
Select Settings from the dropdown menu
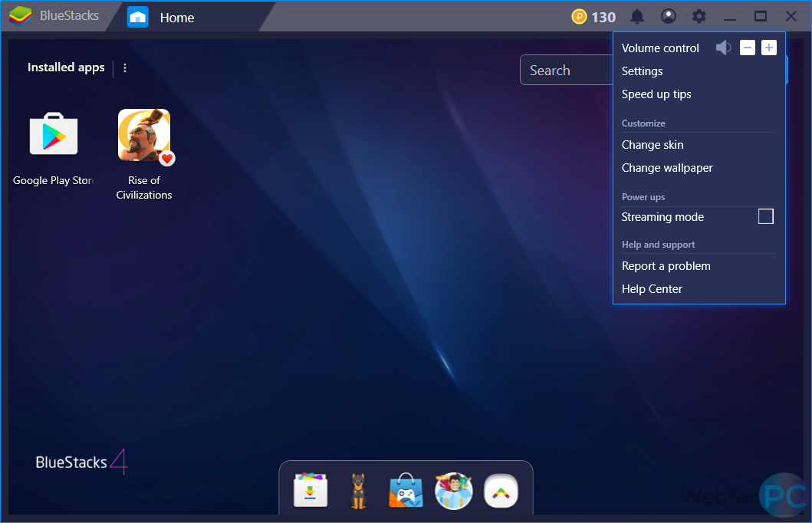(x=642, y=71)
